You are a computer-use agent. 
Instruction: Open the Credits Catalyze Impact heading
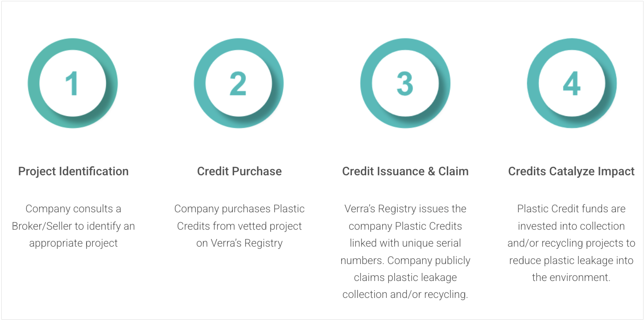pyautogui.click(x=571, y=171)
